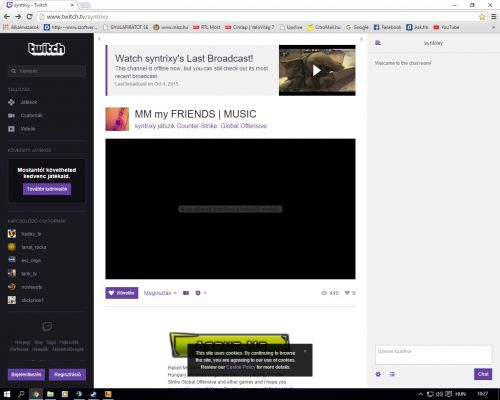Close the cookie notice popup
Image resolution: width=500 pixels, height=400 pixels.
tap(305, 351)
